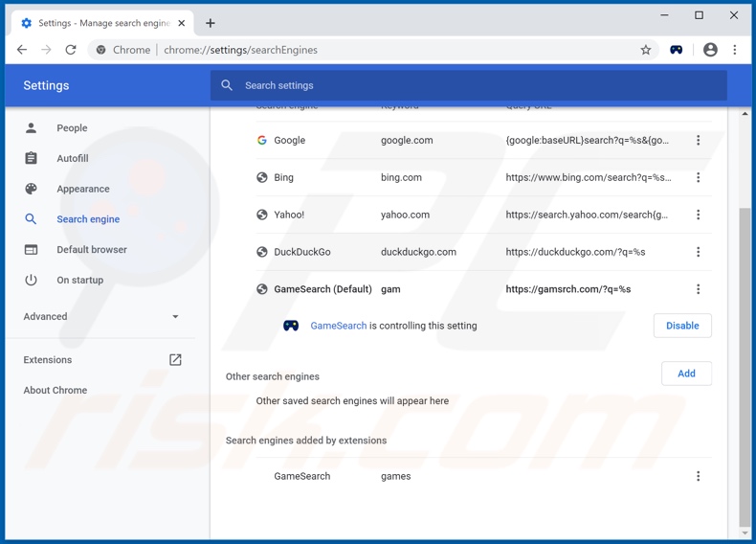Viewport: 756px width, 544px height.
Task: Click the https://duckduckgo.com/?q=%s URL text
Action: click(575, 252)
